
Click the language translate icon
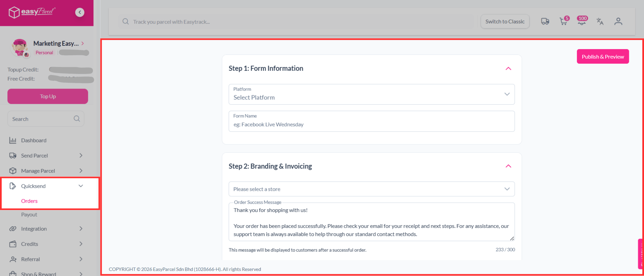[600, 22]
